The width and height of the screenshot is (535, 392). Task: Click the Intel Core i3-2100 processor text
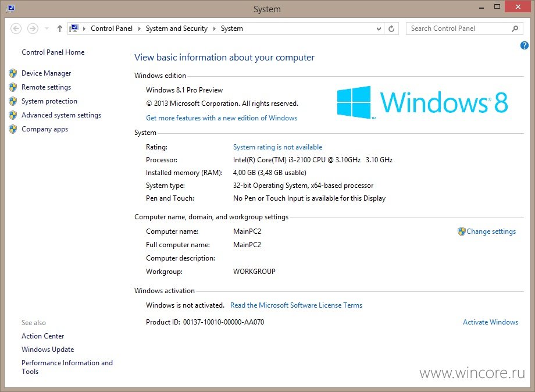tap(313, 160)
